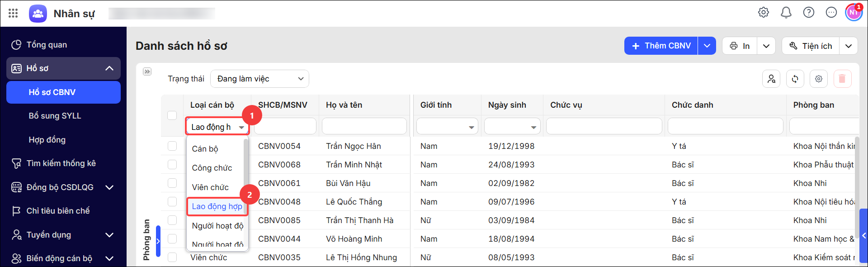Tick checkbox for CBNV0061 row
The width and height of the screenshot is (868, 267).
point(172,183)
